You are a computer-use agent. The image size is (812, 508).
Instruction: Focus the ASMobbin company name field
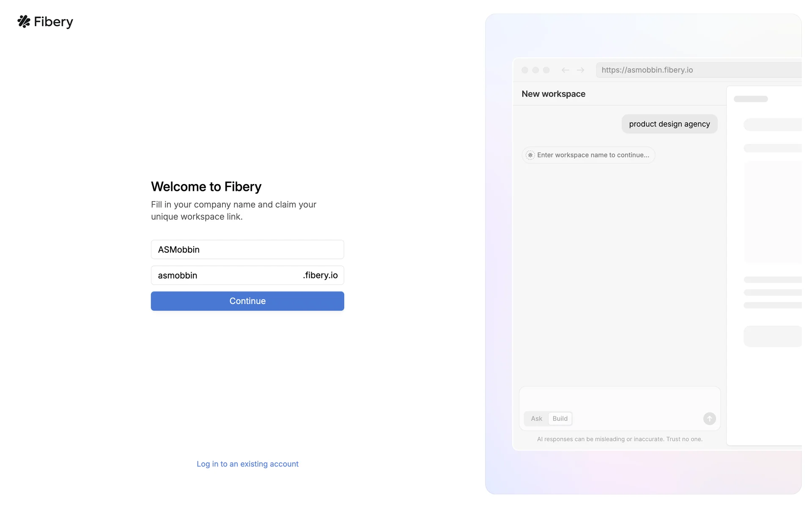coord(247,250)
